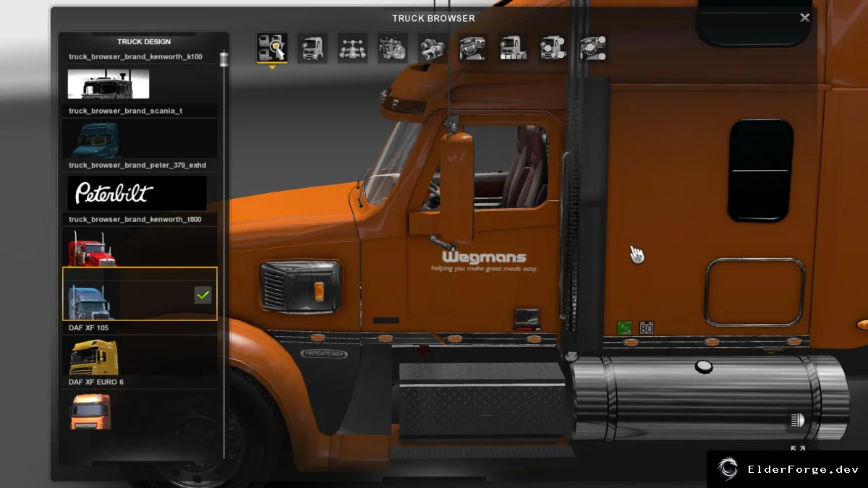
Task: Select the Kenworth K100 truck thumbnail
Action: click(x=109, y=84)
